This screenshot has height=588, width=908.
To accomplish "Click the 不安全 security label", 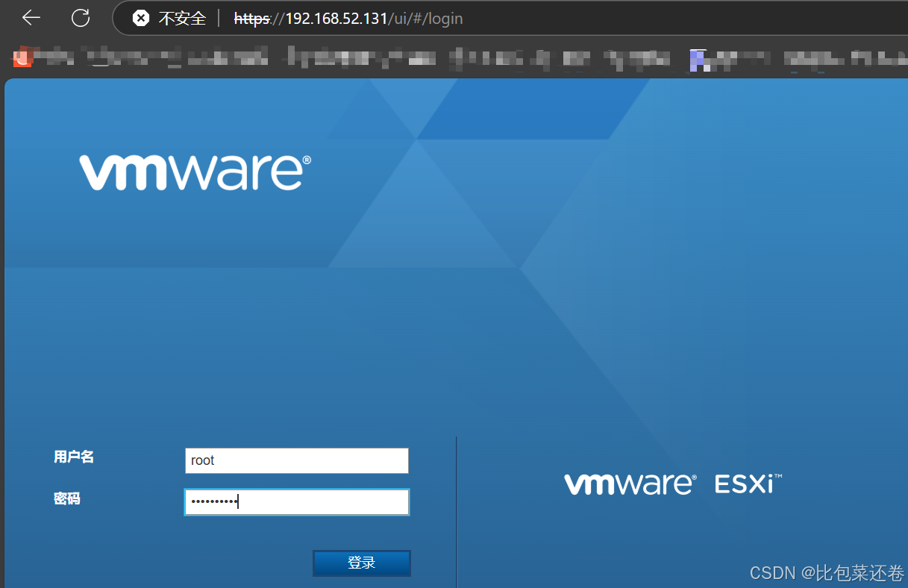I will [x=182, y=19].
